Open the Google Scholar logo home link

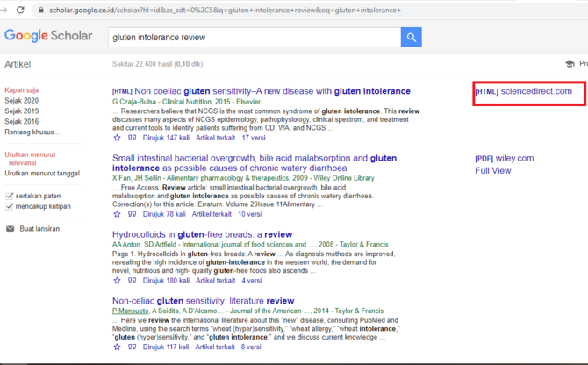click(x=48, y=36)
